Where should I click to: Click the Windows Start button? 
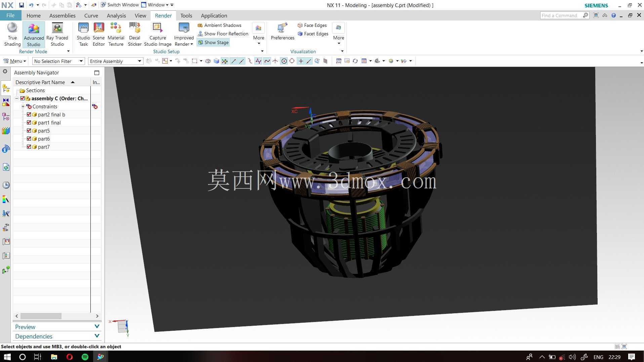click(x=7, y=357)
